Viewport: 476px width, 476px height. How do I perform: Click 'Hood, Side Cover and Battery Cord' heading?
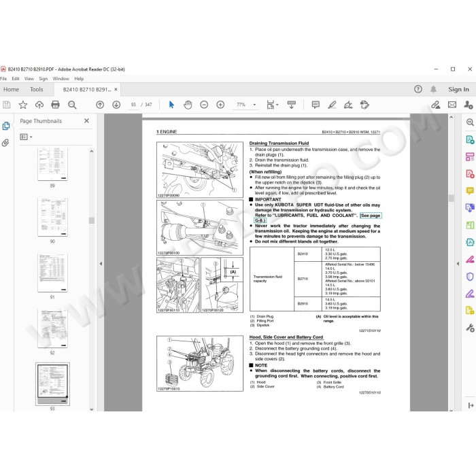click(286, 337)
